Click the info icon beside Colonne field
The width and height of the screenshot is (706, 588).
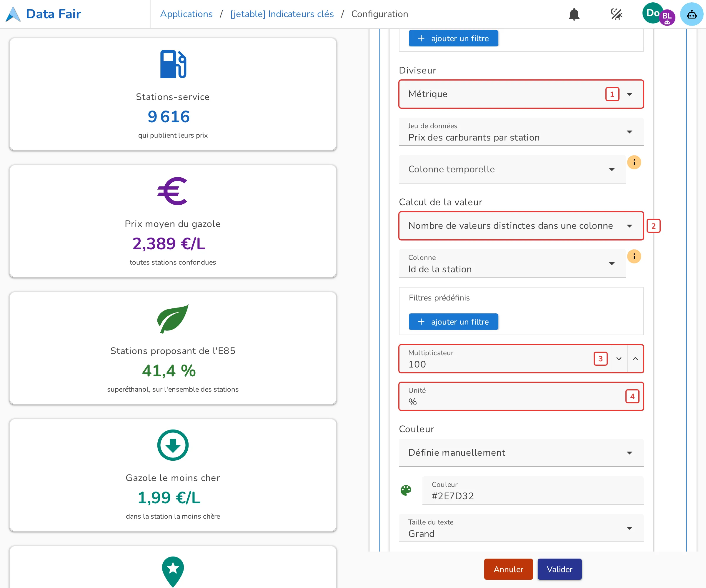634,257
